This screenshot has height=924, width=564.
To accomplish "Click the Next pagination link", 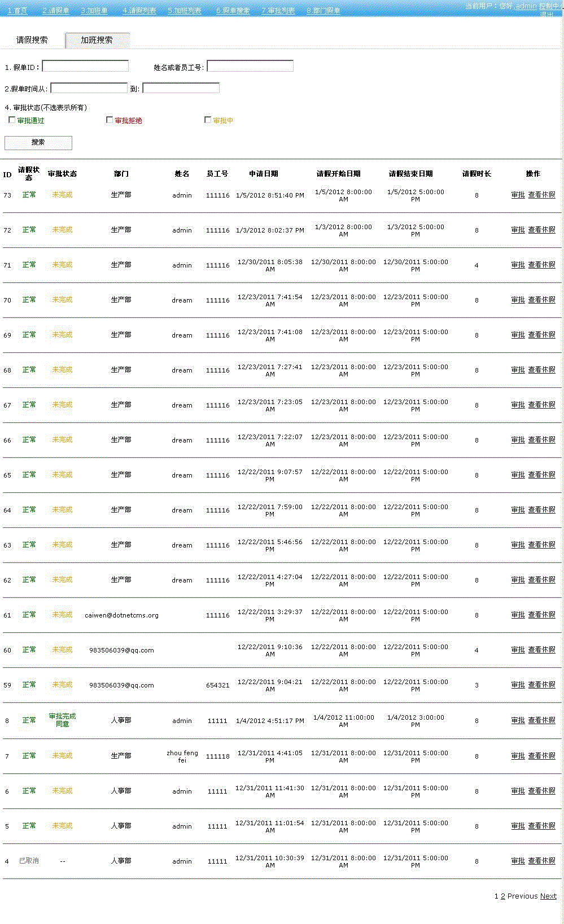I will [548, 896].
